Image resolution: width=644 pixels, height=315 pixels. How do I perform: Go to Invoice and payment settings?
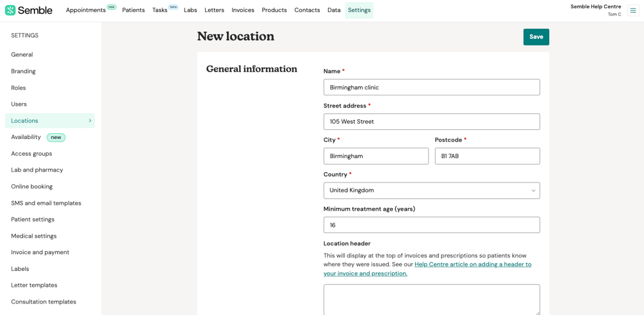(x=40, y=252)
